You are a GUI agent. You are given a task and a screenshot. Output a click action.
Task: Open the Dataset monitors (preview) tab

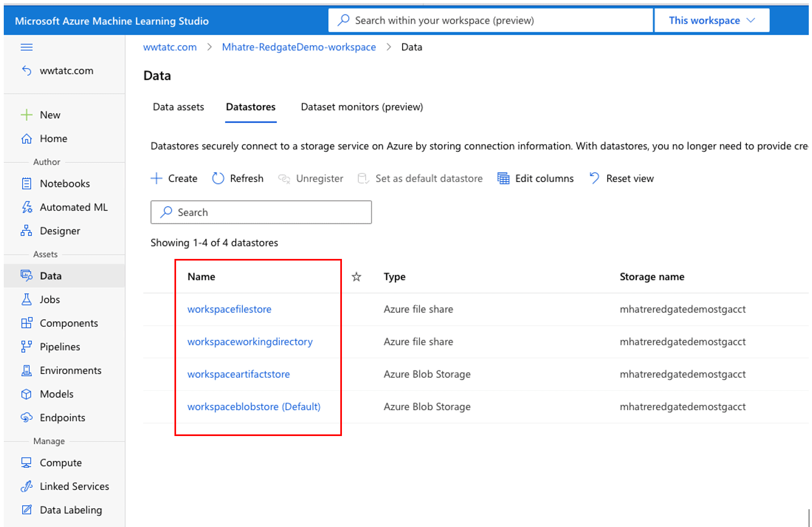click(362, 107)
